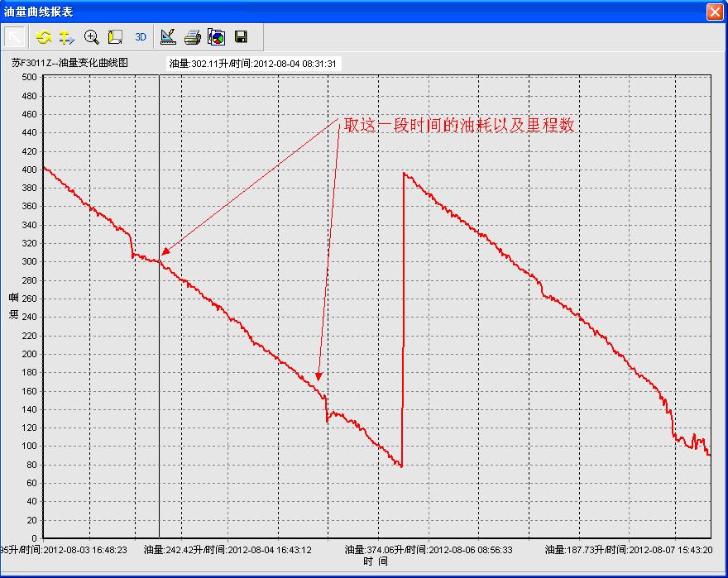The height and width of the screenshot is (578, 728).
Task: Select the normal pointer arrow tool
Action: click(16, 37)
